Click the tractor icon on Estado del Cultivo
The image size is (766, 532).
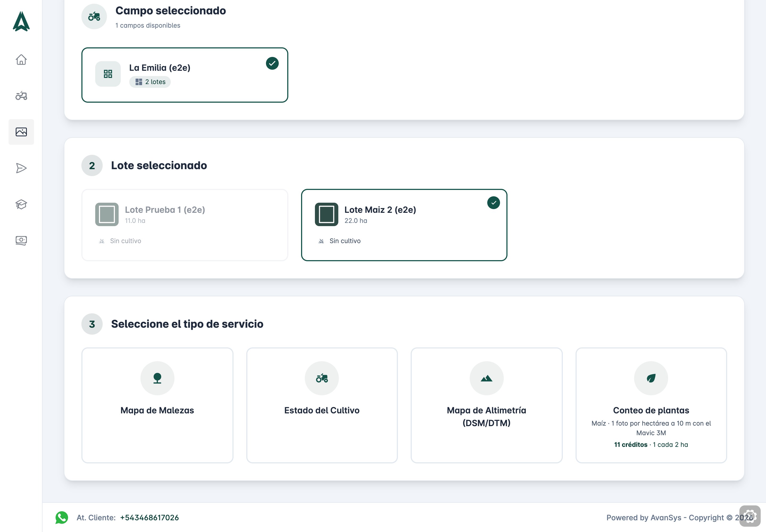pyautogui.click(x=322, y=378)
